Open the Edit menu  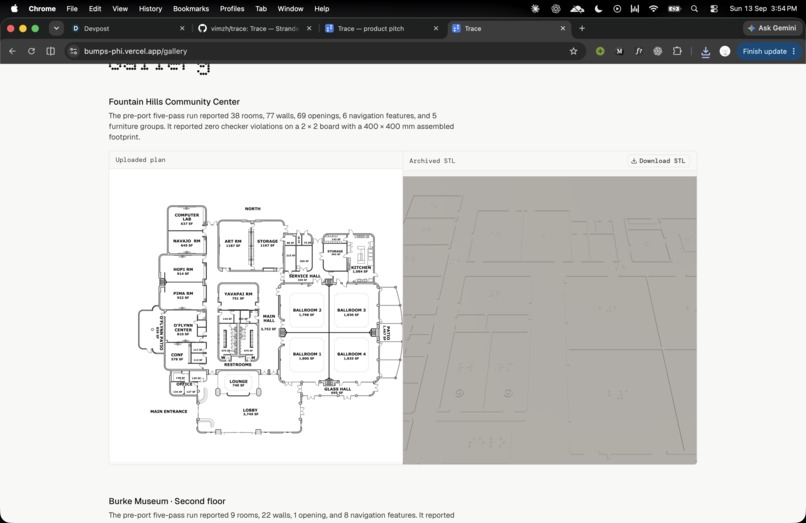(x=95, y=9)
